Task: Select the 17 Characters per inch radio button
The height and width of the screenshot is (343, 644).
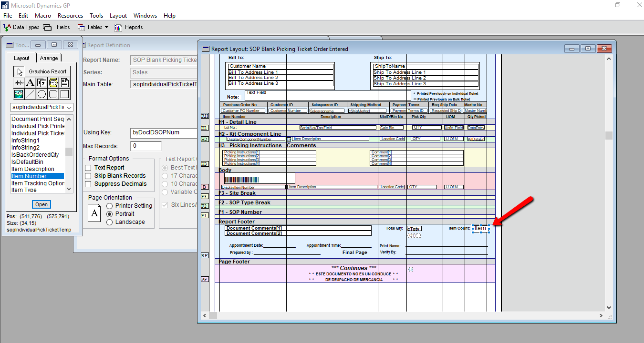Action: click(166, 176)
